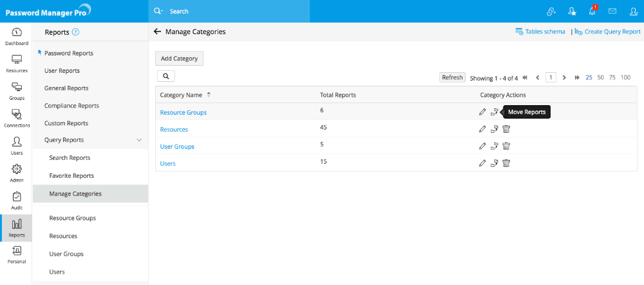Screen dimensions: 644x285
Task: Open the Resource Groups category link
Action: click(x=183, y=112)
